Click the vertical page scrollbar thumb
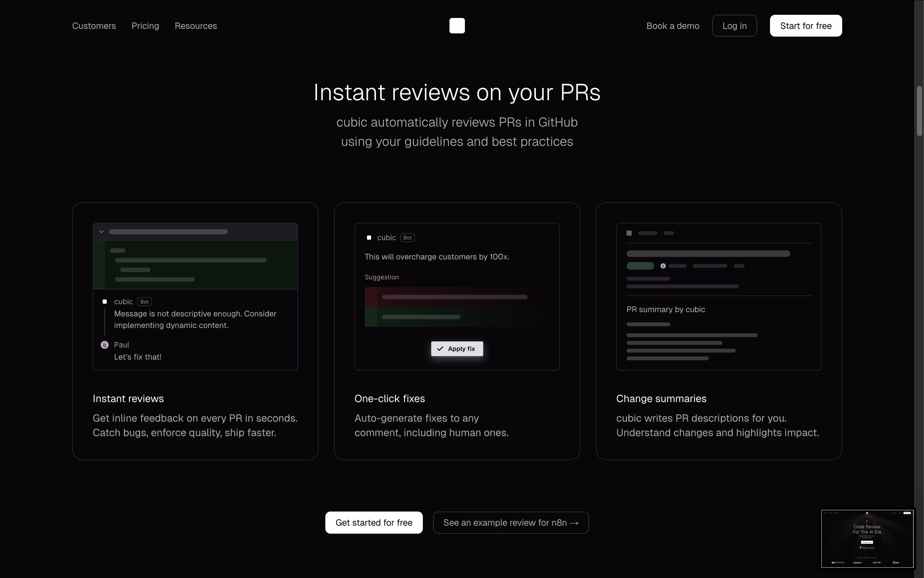The width and height of the screenshot is (924, 578). point(920,111)
